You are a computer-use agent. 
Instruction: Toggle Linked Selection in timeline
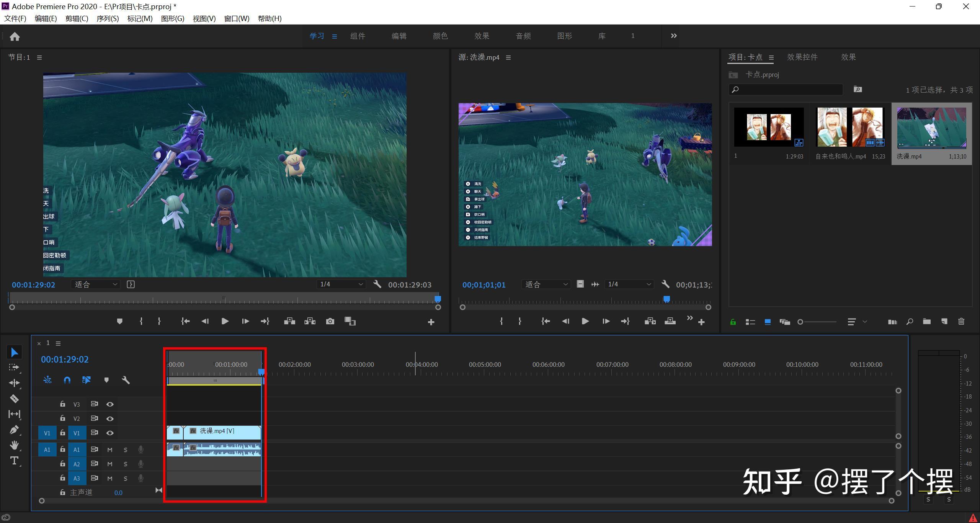pos(86,380)
